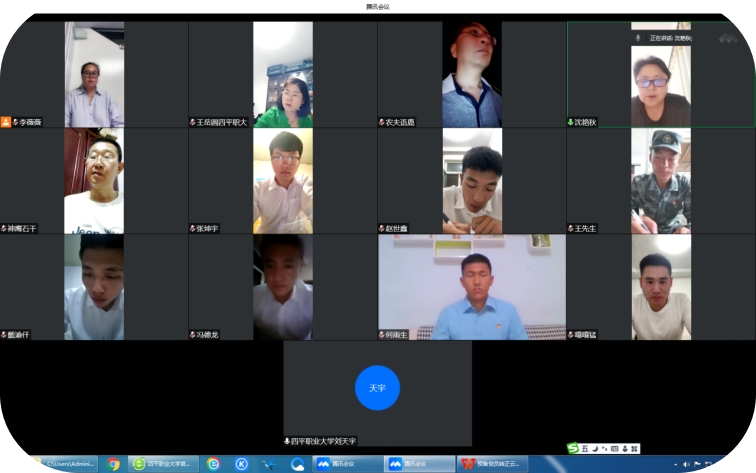Viewport: 756px width, 473px height.
Task: Open the Sogou toolbox grid icon
Action: [634, 449]
